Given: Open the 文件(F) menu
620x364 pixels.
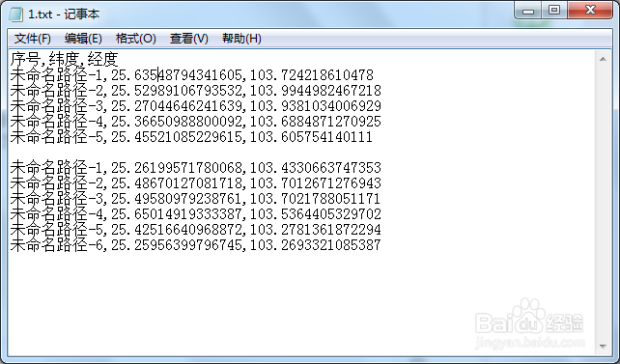Looking at the screenshot, I should pyautogui.click(x=33, y=39).
